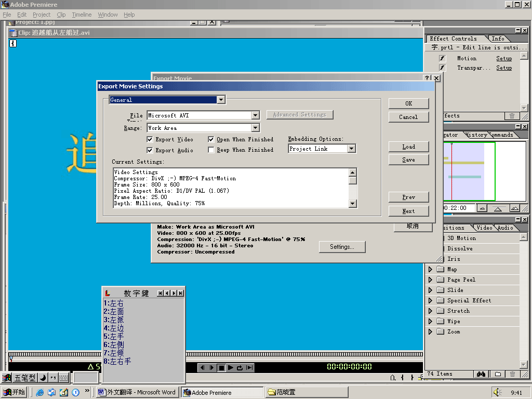Click Next in Export Movie Settings
Viewport: 532px width, 399px height.
[x=408, y=211]
